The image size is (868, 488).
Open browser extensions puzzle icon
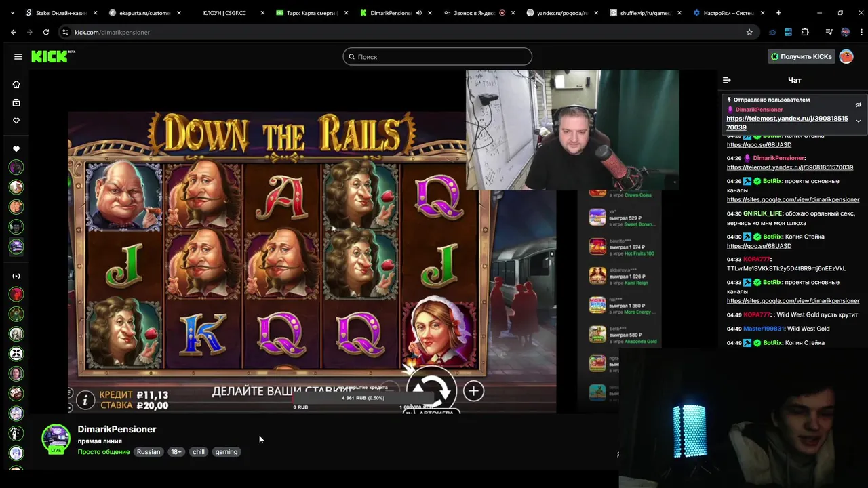click(805, 32)
